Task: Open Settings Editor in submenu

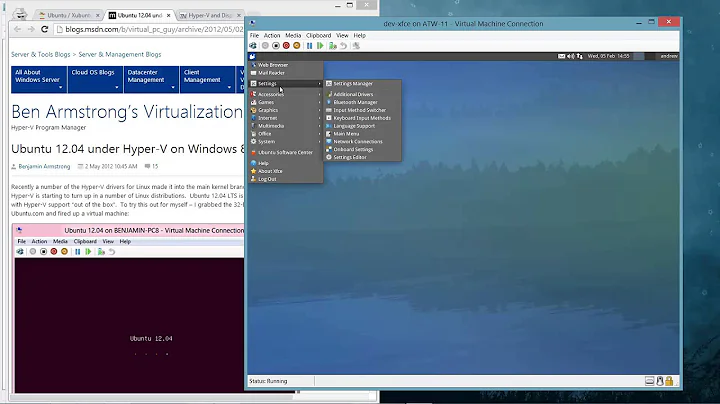Action: coord(363,157)
